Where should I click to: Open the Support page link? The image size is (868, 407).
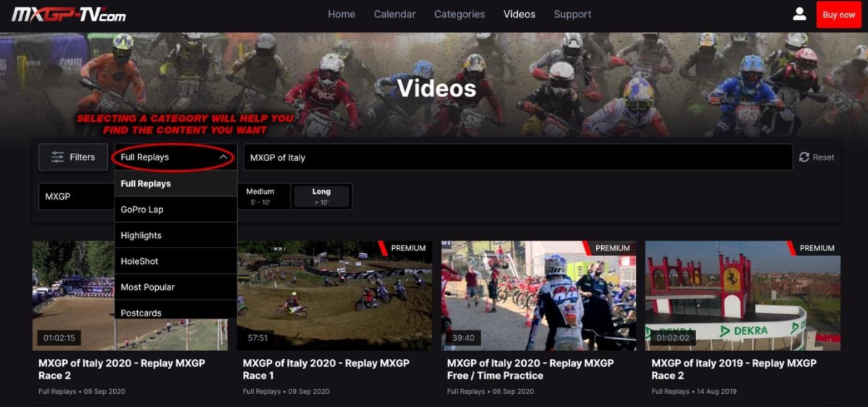[x=572, y=15]
